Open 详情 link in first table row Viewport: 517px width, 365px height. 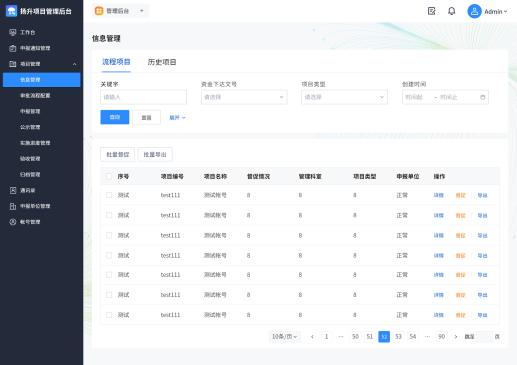[x=438, y=195]
